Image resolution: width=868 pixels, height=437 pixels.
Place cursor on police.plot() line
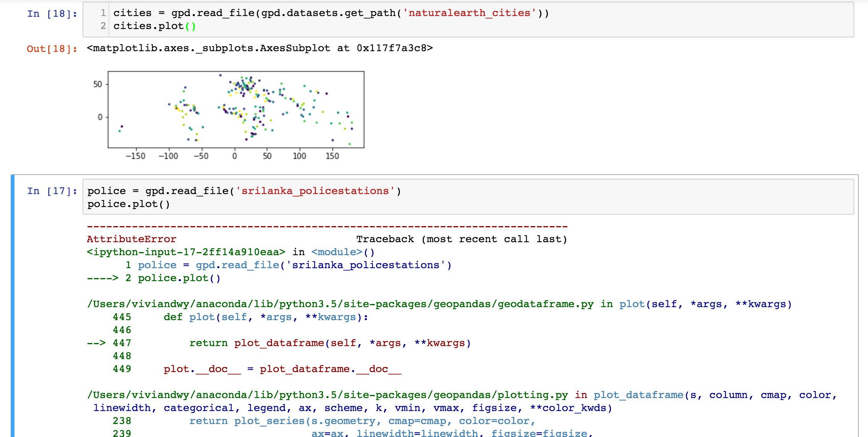[128, 204]
